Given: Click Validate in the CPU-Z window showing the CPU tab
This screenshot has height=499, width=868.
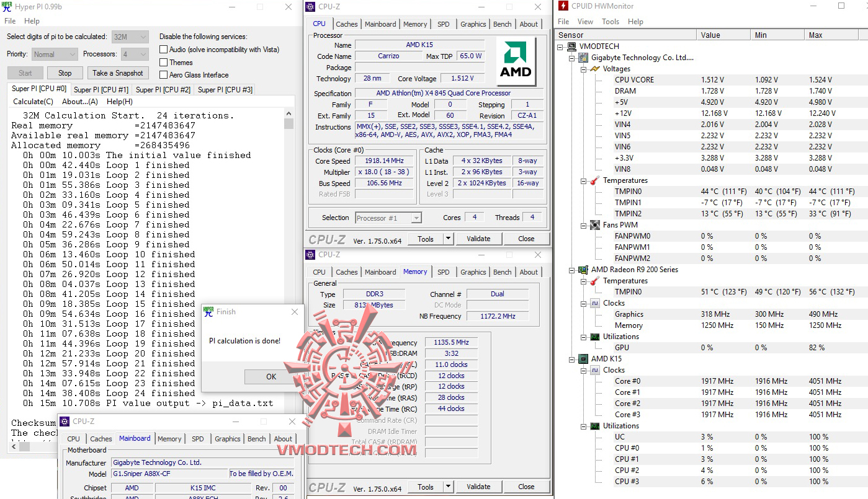Looking at the screenshot, I should pos(478,239).
